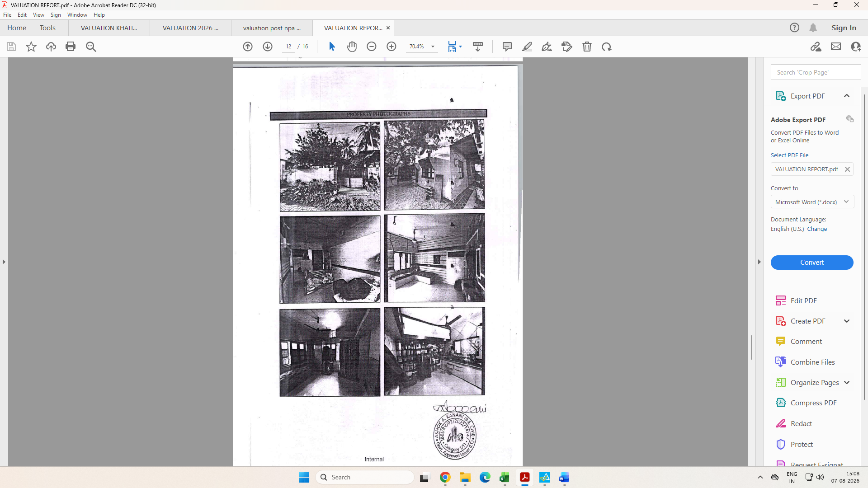The image size is (868, 488).
Task: Collapse the Export PDF section
Action: [847, 96]
